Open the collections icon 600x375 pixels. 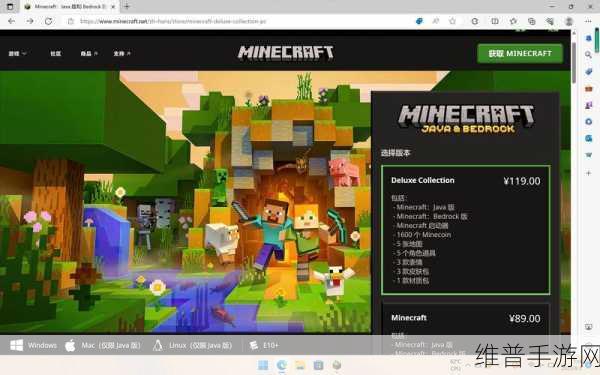click(x=532, y=21)
